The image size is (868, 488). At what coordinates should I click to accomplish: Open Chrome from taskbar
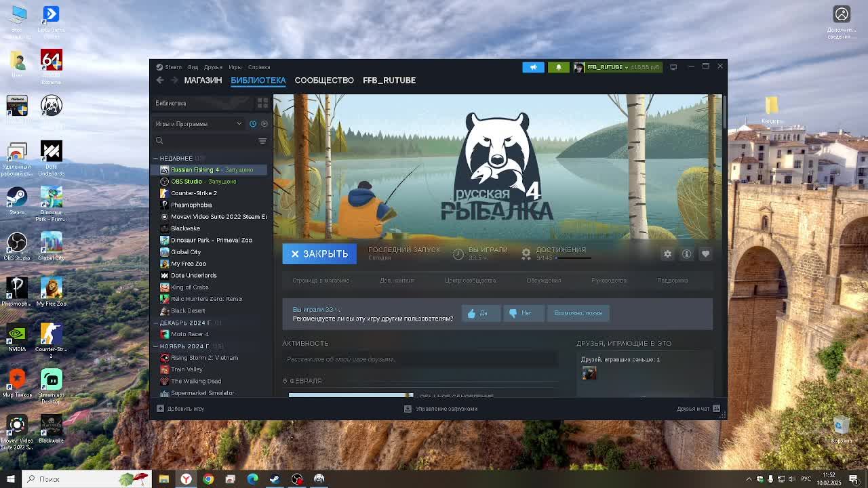[208, 479]
